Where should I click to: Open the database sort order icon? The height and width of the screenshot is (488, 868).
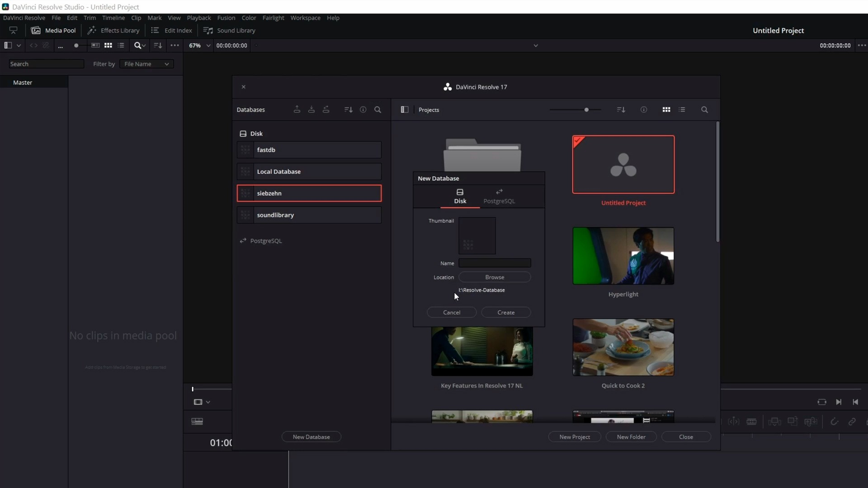348,109
